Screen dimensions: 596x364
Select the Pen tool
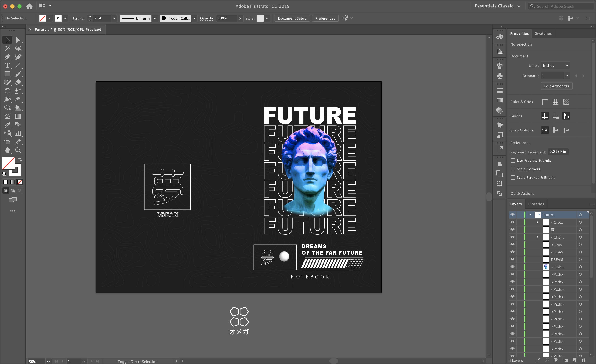(7, 57)
